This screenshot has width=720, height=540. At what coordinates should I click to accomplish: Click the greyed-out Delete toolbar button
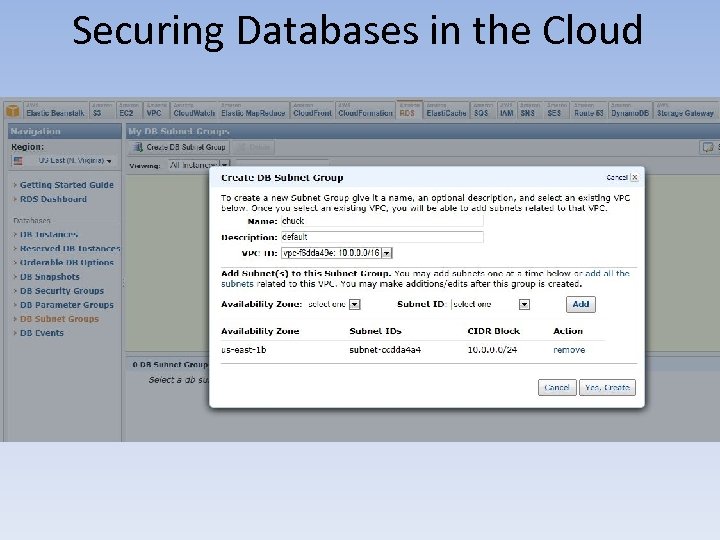click(254, 147)
